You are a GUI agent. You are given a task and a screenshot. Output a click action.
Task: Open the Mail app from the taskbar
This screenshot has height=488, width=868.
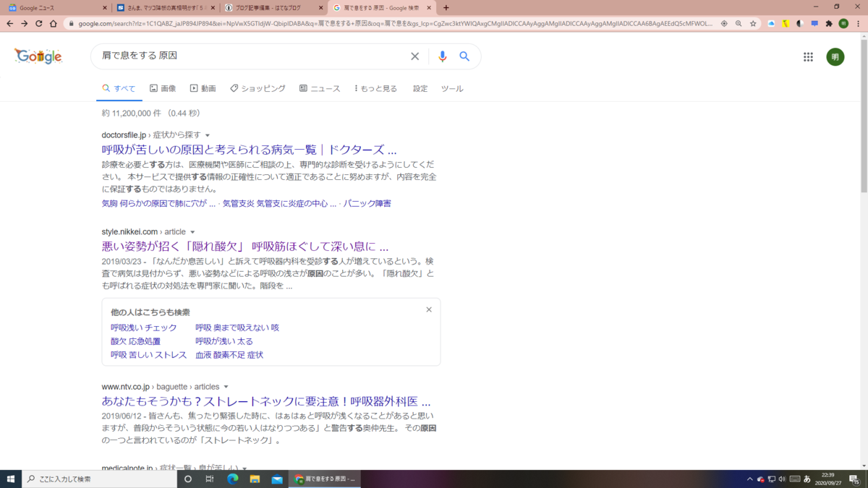pyautogui.click(x=277, y=479)
